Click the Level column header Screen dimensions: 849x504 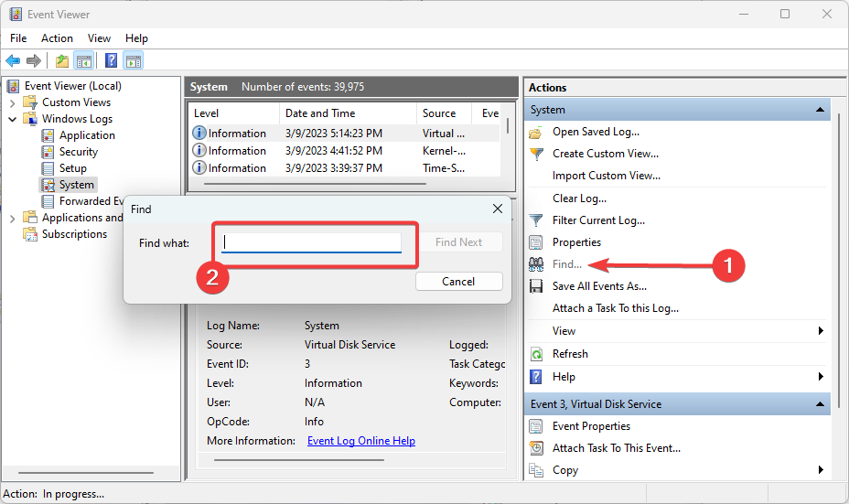point(234,113)
